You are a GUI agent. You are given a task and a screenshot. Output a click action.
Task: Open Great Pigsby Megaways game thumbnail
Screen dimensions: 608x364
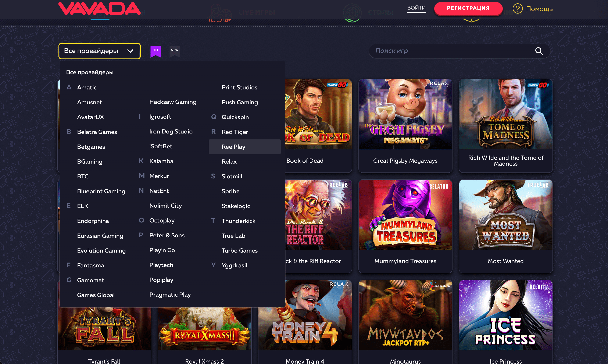click(x=405, y=114)
